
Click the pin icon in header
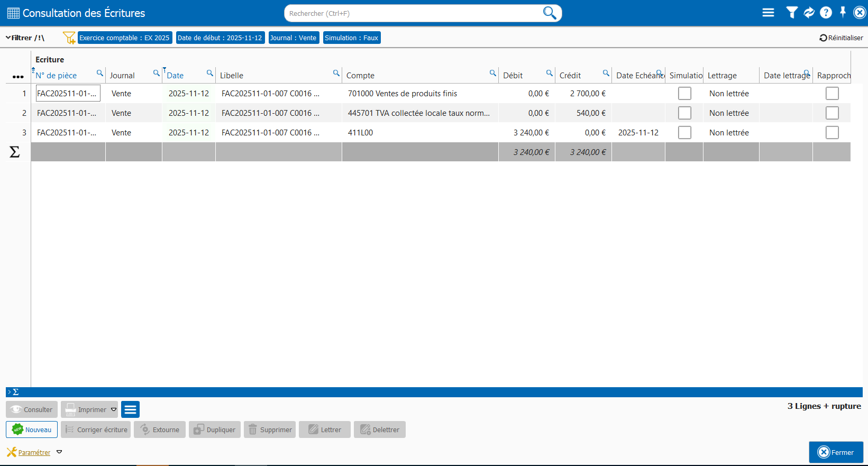pos(843,12)
